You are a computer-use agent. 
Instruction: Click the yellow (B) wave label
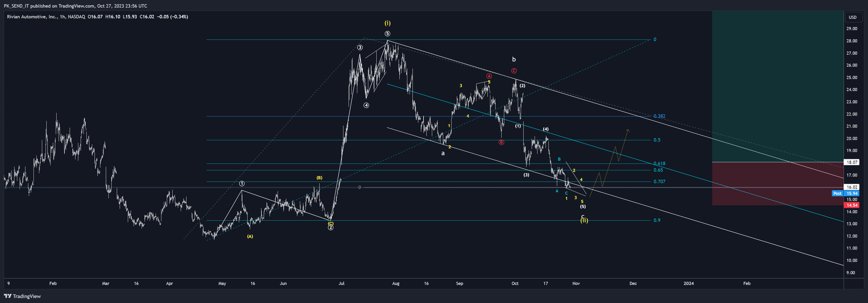click(320, 178)
